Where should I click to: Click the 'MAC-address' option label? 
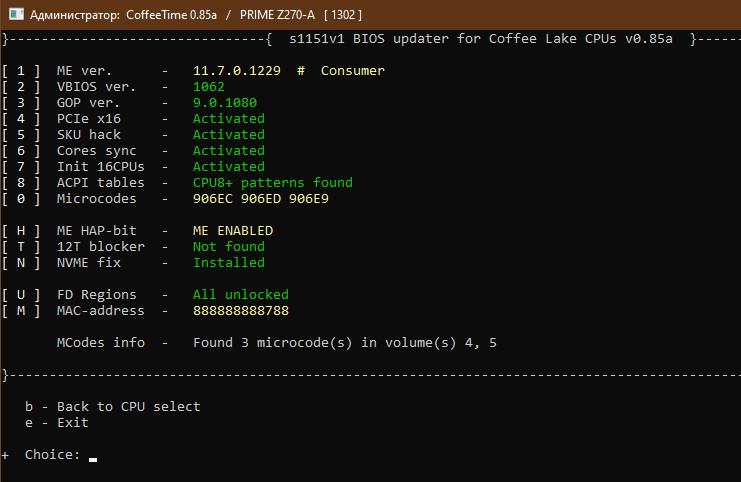click(x=101, y=310)
